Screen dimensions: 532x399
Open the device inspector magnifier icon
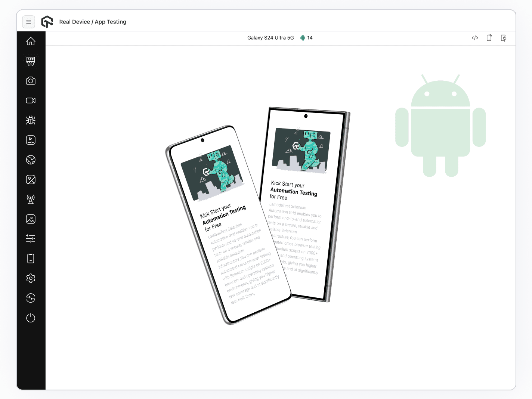pos(504,38)
